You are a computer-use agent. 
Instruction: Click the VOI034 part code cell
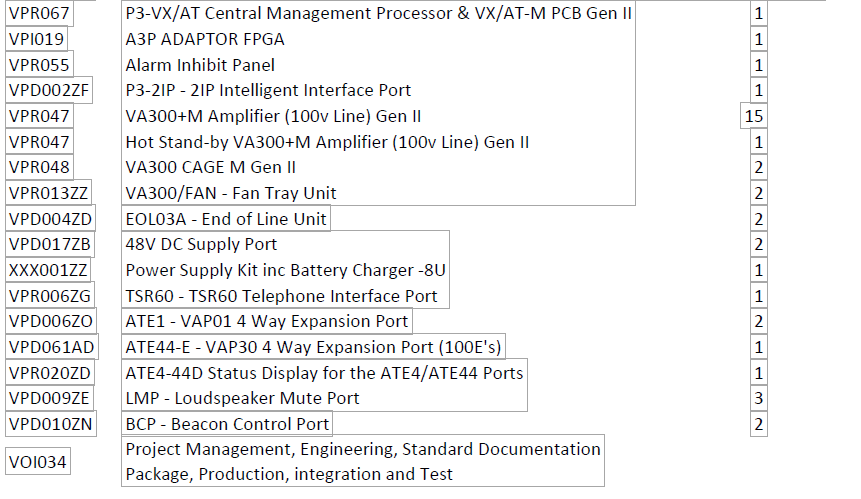(36, 461)
